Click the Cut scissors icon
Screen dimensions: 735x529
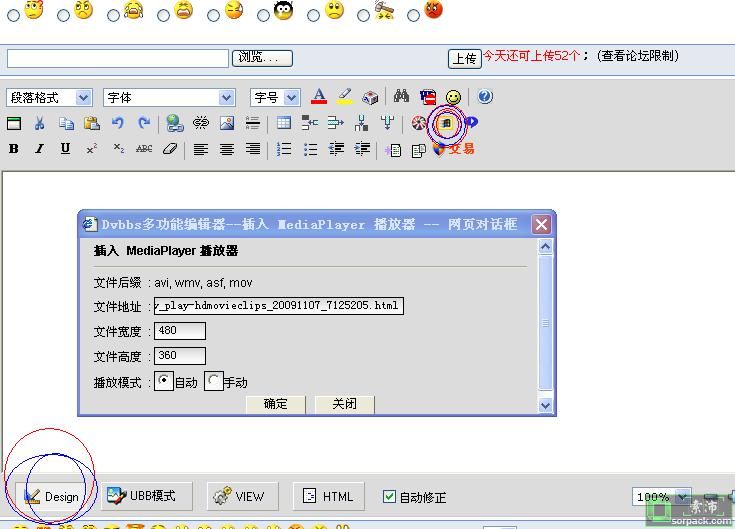[x=40, y=123]
